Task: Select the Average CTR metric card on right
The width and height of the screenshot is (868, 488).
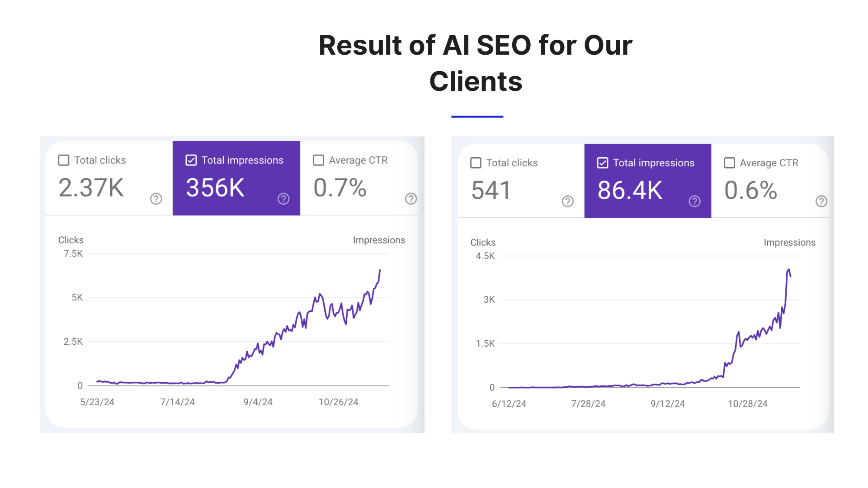Action: tap(769, 181)
